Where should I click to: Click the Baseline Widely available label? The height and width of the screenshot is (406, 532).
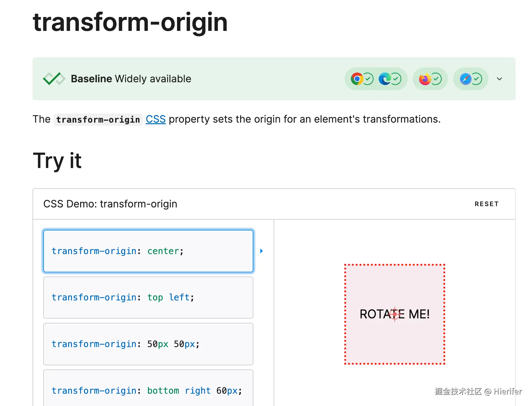click(x=131, y=79)
